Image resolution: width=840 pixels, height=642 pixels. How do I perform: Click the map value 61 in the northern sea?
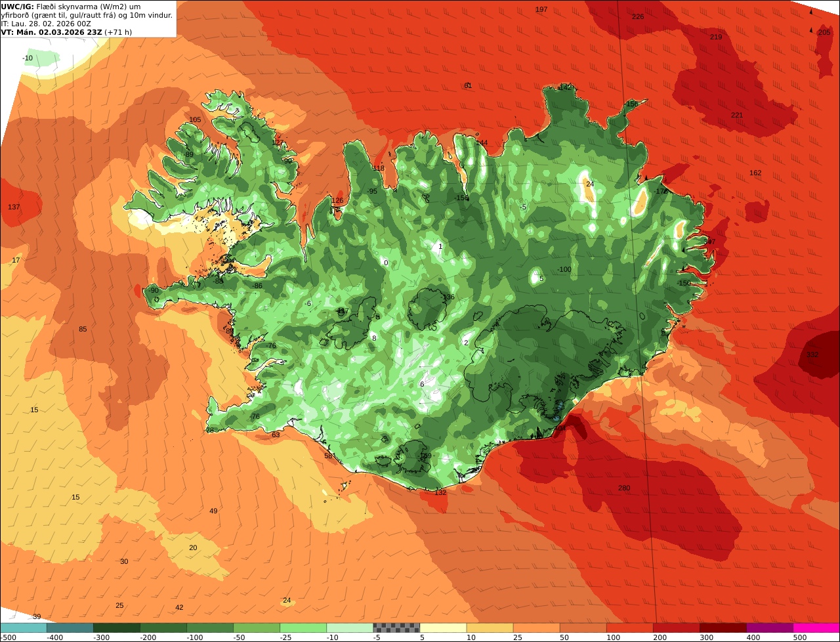click(468, 85)
